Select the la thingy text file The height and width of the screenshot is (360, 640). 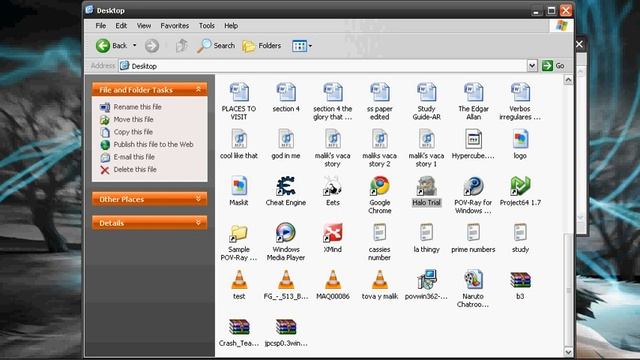coord(427,233)
